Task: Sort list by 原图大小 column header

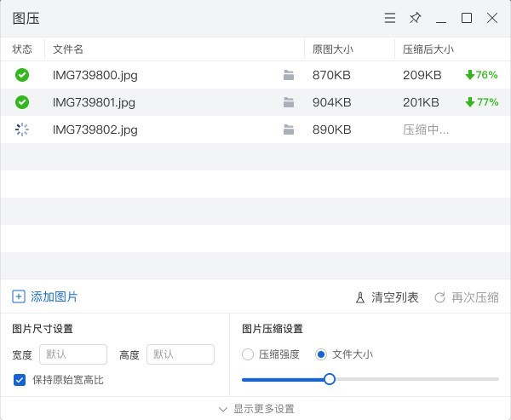Action: (332, 49)
